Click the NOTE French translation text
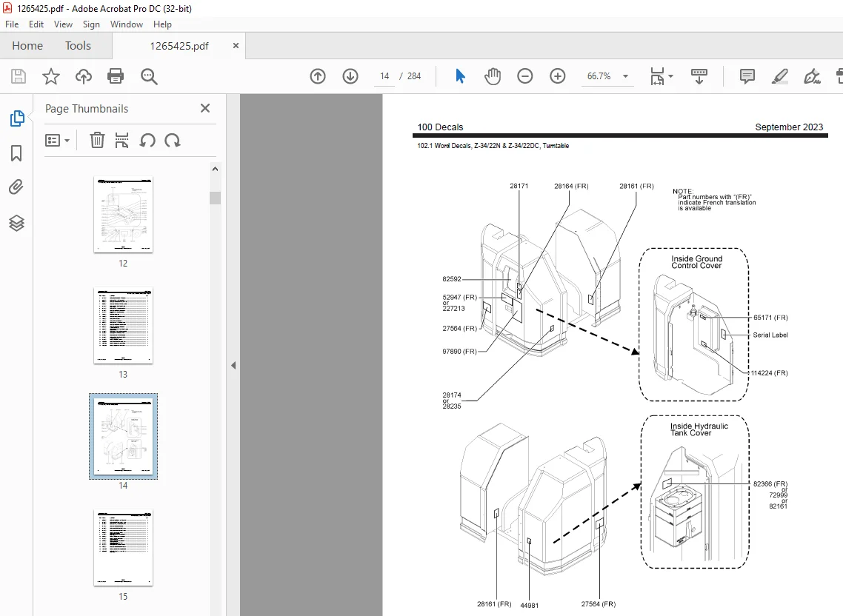 [x=714, y=200]
